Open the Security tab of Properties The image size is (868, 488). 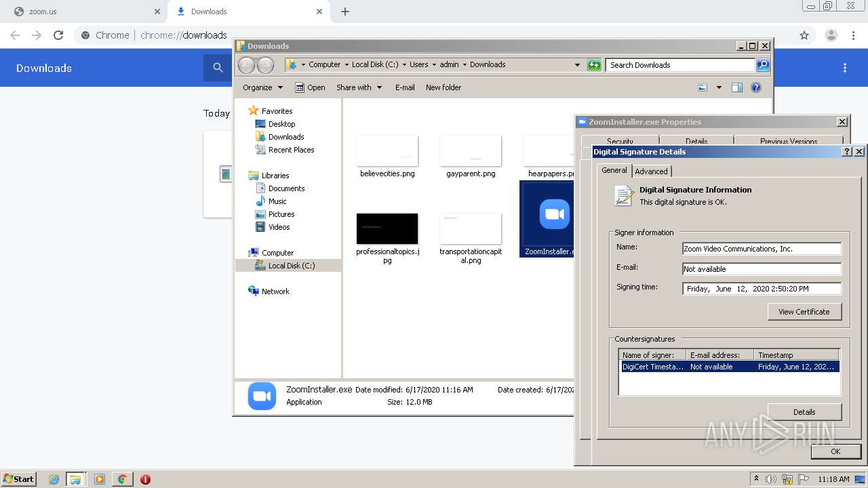(x=620, y=141)
